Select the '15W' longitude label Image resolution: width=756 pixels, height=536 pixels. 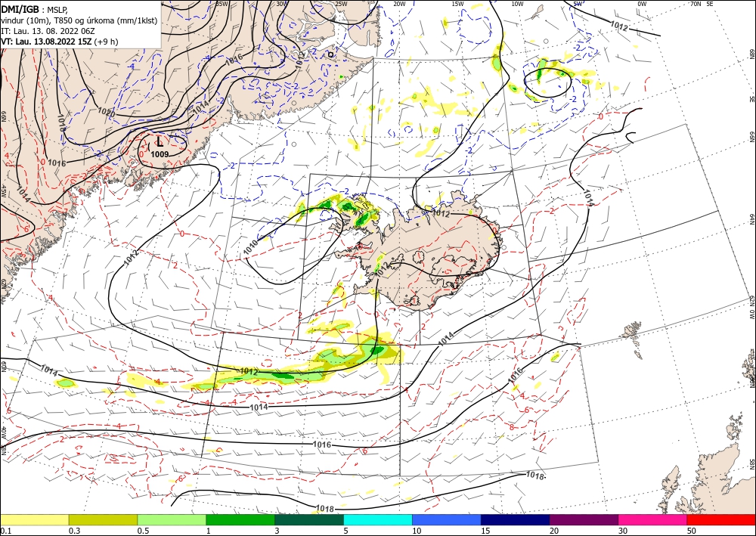pyautogui.click(x=458, y=3)
